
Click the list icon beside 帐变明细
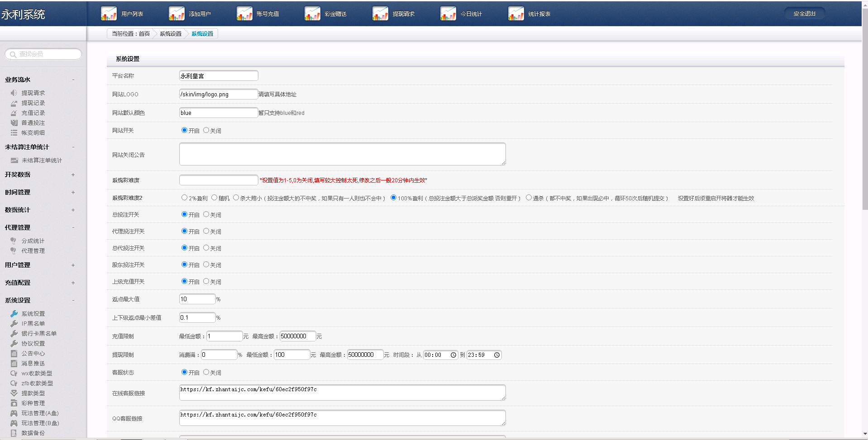coord(14,133)
